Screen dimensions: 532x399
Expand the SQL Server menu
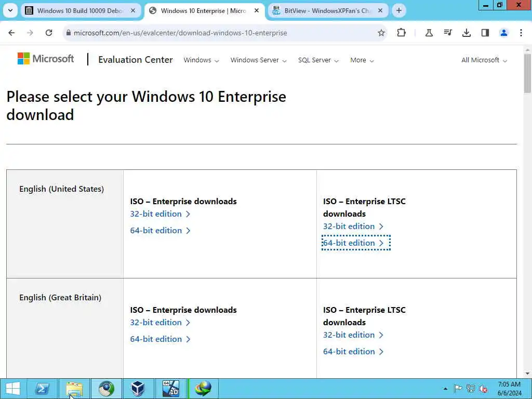(318, 60)
